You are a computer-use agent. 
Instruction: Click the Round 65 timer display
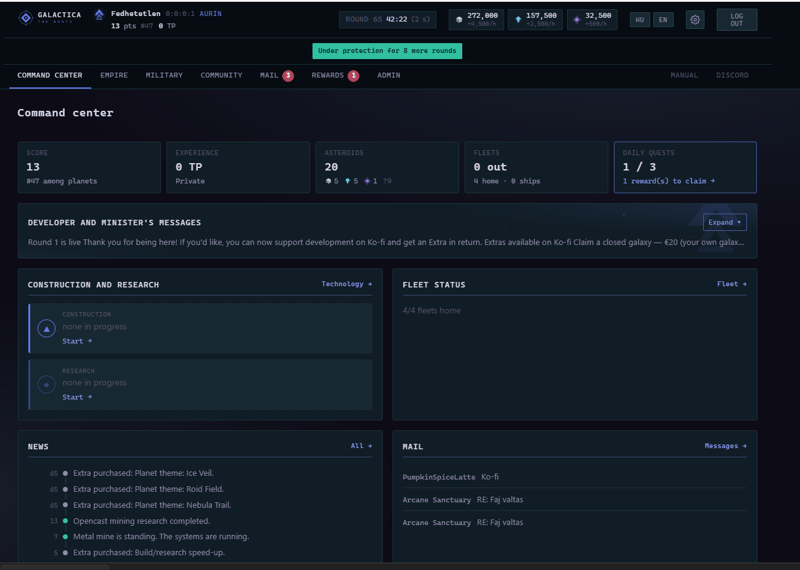coord(387,20)
